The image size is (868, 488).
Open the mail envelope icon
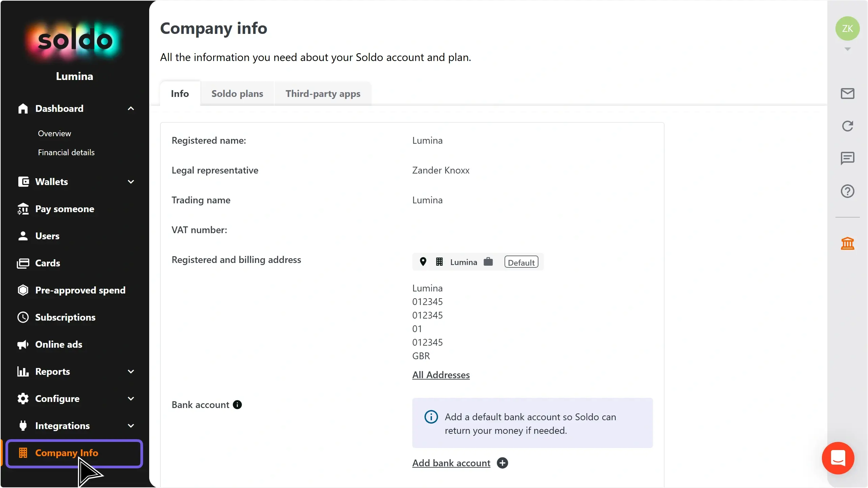[x=847, y=94]
